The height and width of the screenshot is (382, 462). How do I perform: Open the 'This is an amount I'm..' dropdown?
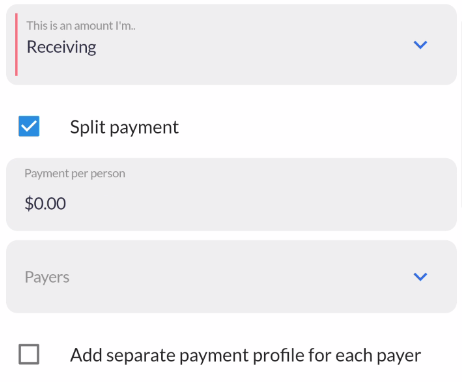click(231, 44)
